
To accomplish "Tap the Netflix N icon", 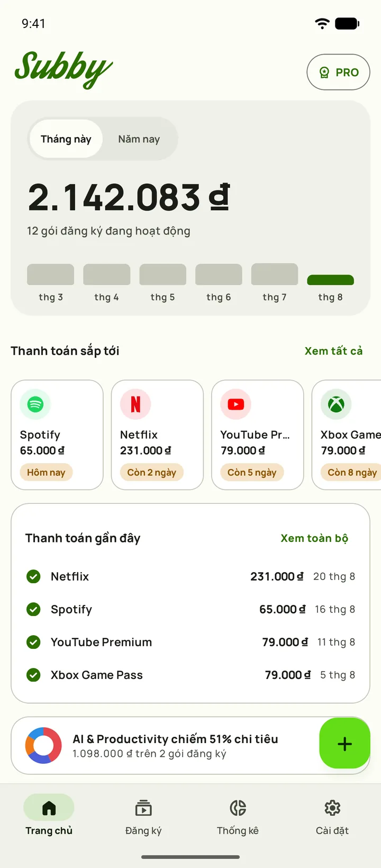I will click(x=135, y=404).
